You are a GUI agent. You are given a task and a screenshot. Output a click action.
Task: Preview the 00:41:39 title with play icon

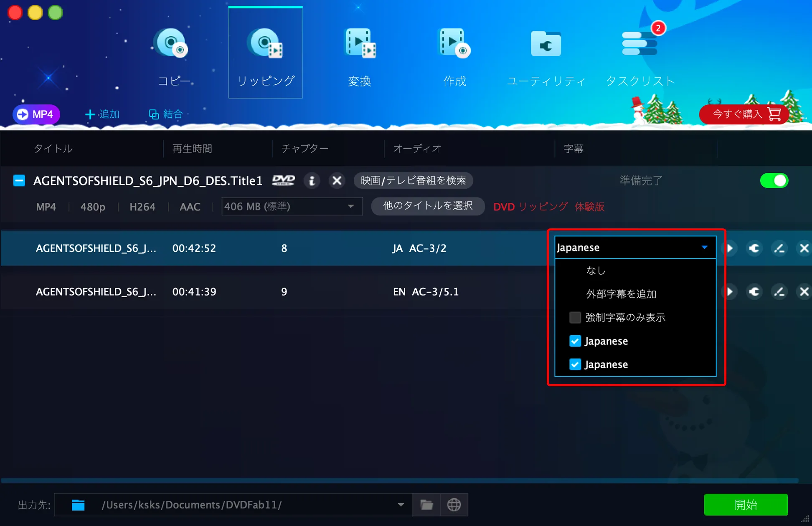point(729,292)
